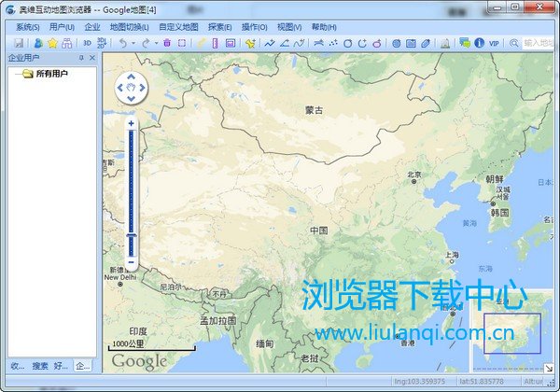This screenshot has width=560, height=392.
Task: Click the save disk icon in toolbar
Action: coord(19,43)
